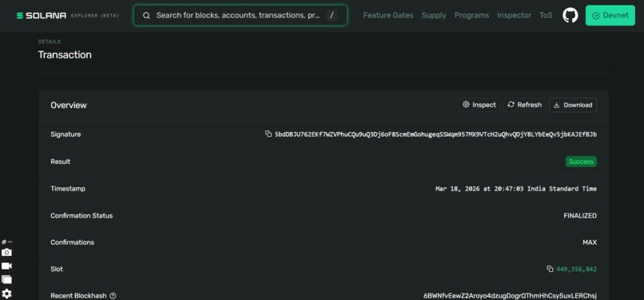
Task: Click the Refresh button
Action: 524,105
